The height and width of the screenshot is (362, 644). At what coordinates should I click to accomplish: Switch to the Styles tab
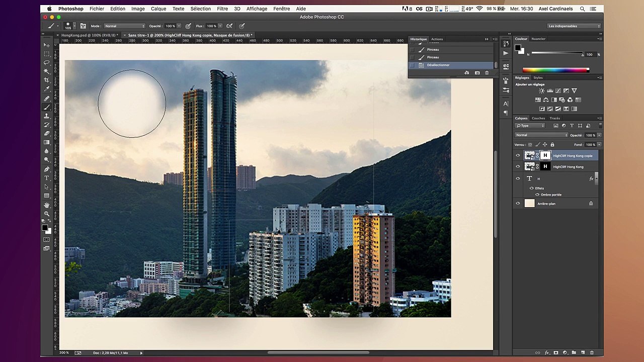[x=538, y=77]
